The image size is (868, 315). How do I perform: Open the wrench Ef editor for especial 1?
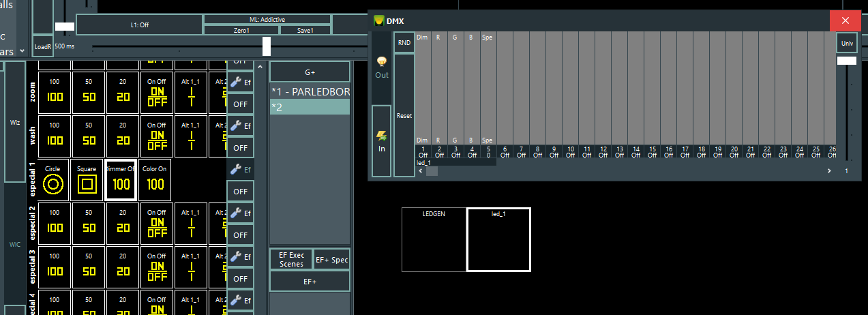point(240,169)
